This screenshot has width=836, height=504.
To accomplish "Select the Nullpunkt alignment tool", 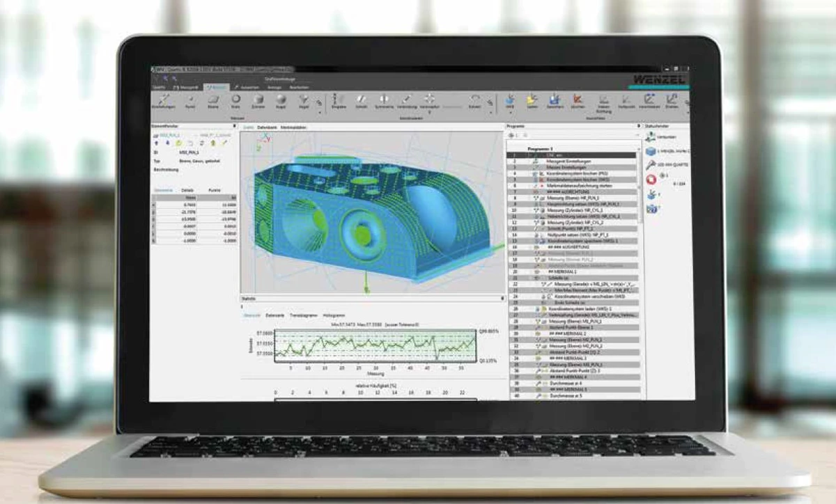I will click(x=627, y=102).
